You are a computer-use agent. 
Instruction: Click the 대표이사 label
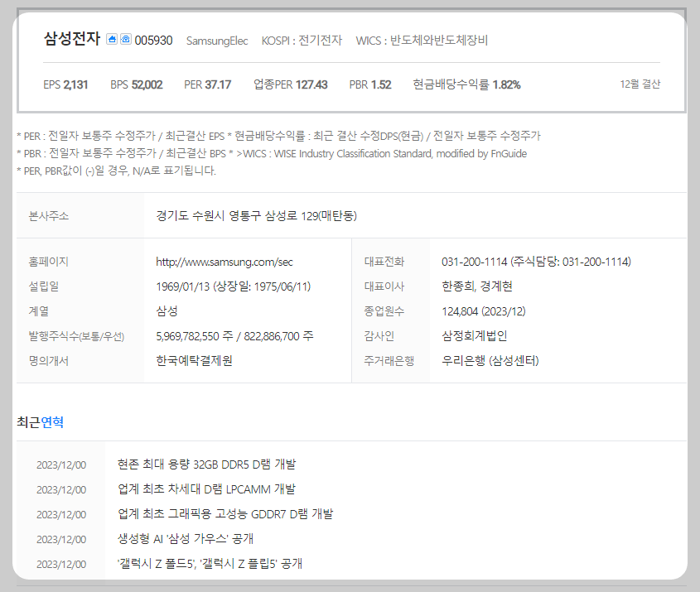pyautogui.click(x=384, y=286)
